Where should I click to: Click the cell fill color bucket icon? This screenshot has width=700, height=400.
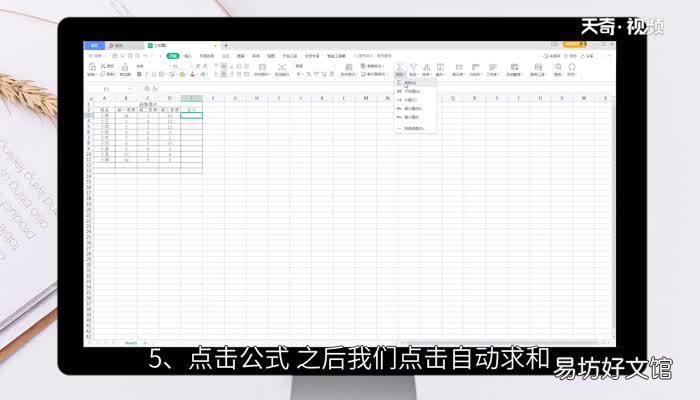tap(182, 74)
